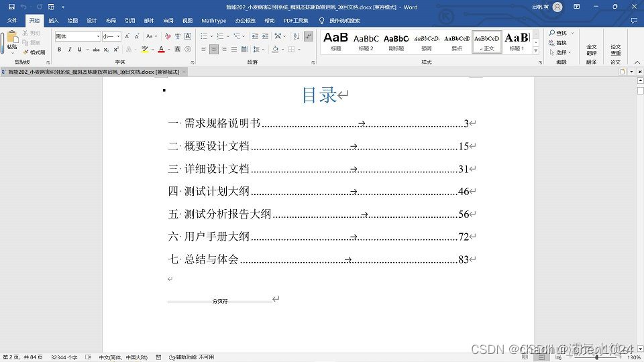Open font color dropdown arrow

(169, 50)
